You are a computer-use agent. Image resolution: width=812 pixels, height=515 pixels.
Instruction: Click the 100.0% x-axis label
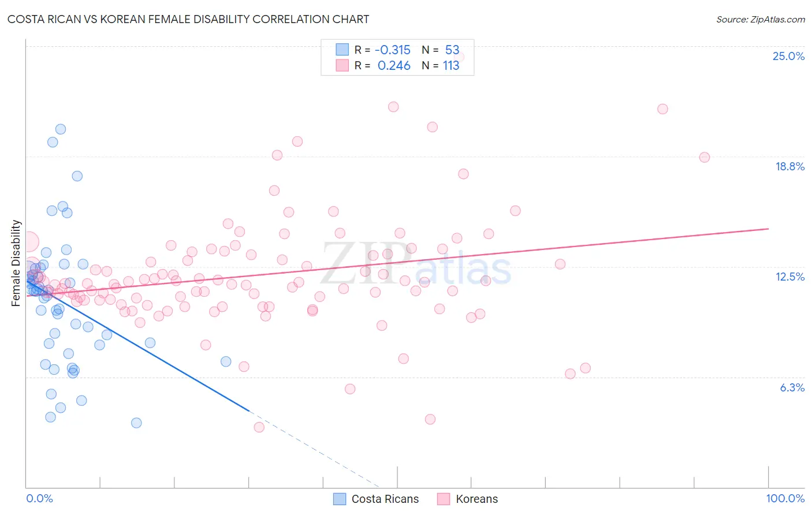[785, 498]
